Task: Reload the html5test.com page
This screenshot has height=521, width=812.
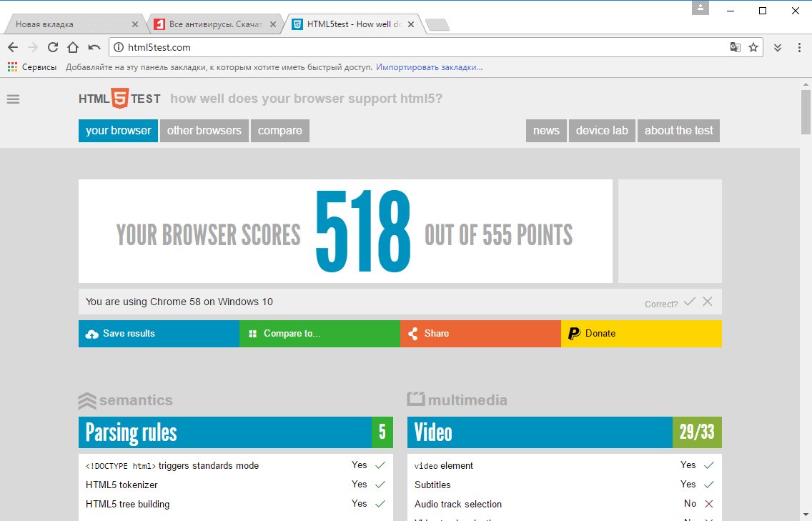Action: click(x=53, y=48)
